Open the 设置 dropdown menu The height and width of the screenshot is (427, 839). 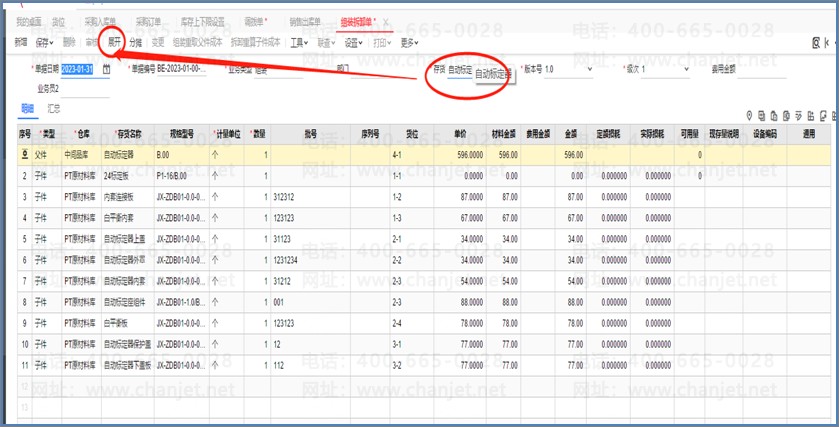click(354, 42)
